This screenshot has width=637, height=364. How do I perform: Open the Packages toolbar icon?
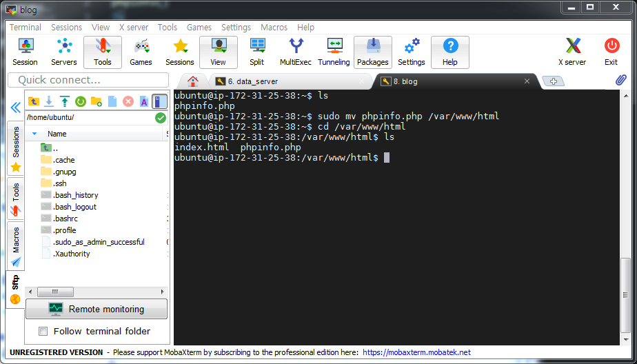point(372,52)
